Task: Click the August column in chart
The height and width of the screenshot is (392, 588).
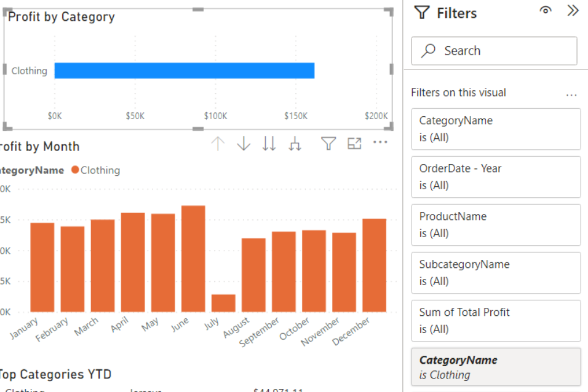Action: (253, 275)
